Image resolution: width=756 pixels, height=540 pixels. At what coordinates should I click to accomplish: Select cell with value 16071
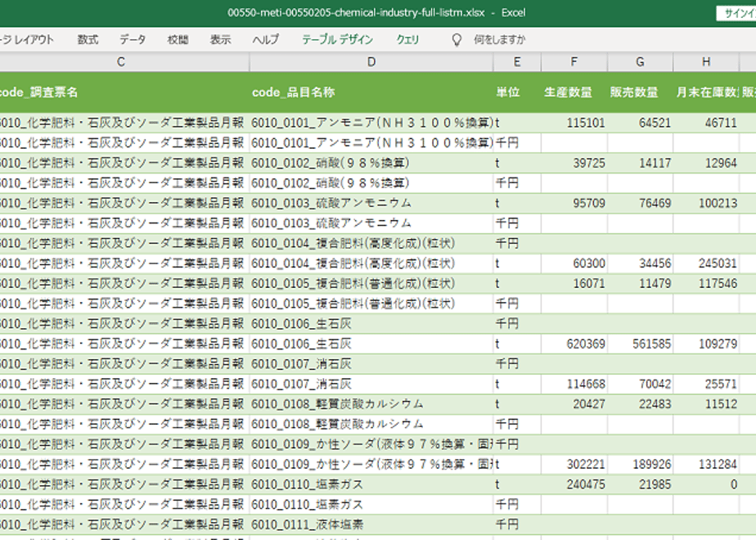tap(574, 283)
